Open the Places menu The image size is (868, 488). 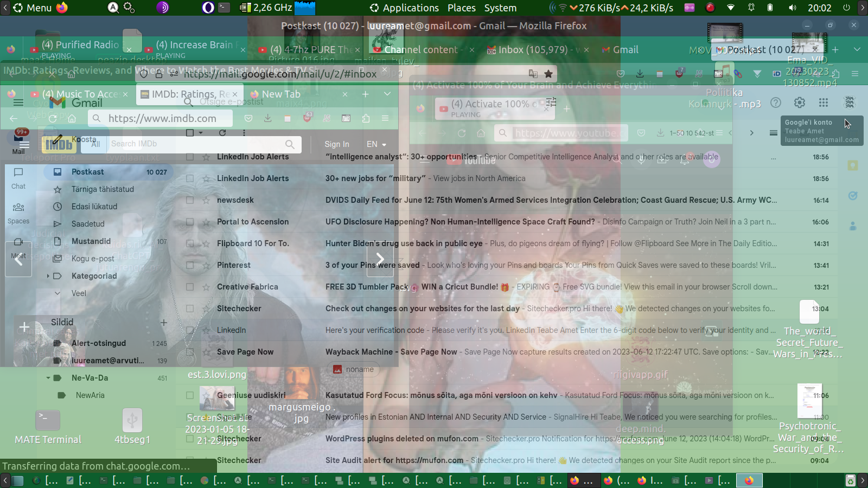click(462, 8)
